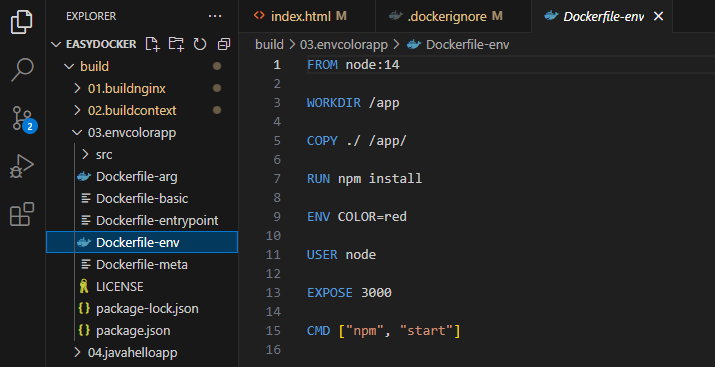Place cursor on CMD npm start line
715x367 pixels.
(383, 331)
